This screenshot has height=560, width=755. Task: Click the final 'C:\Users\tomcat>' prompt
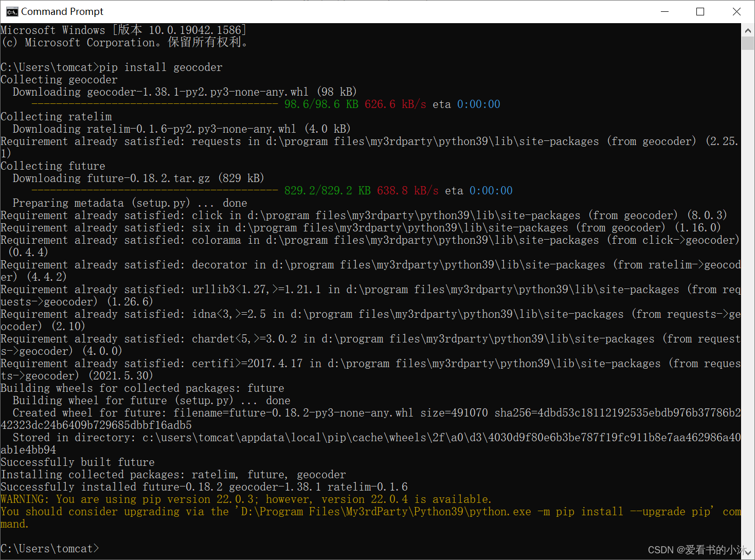point(50,549)
